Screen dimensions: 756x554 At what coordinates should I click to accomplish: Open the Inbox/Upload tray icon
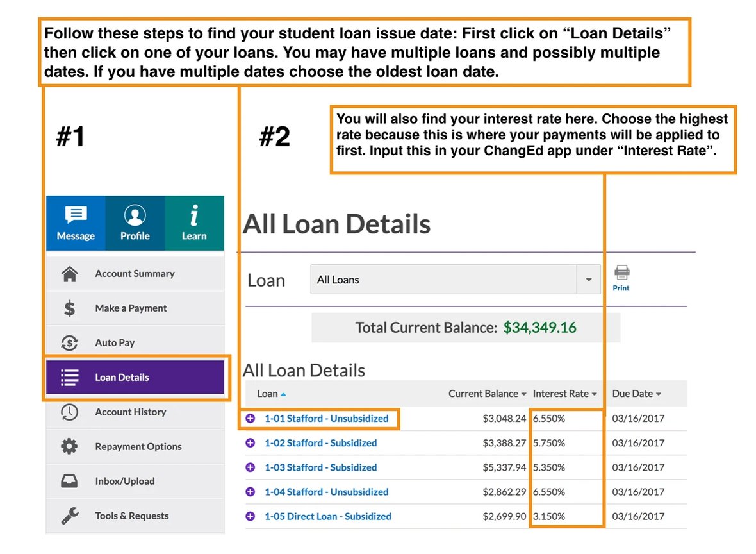[x=70, y=481]
